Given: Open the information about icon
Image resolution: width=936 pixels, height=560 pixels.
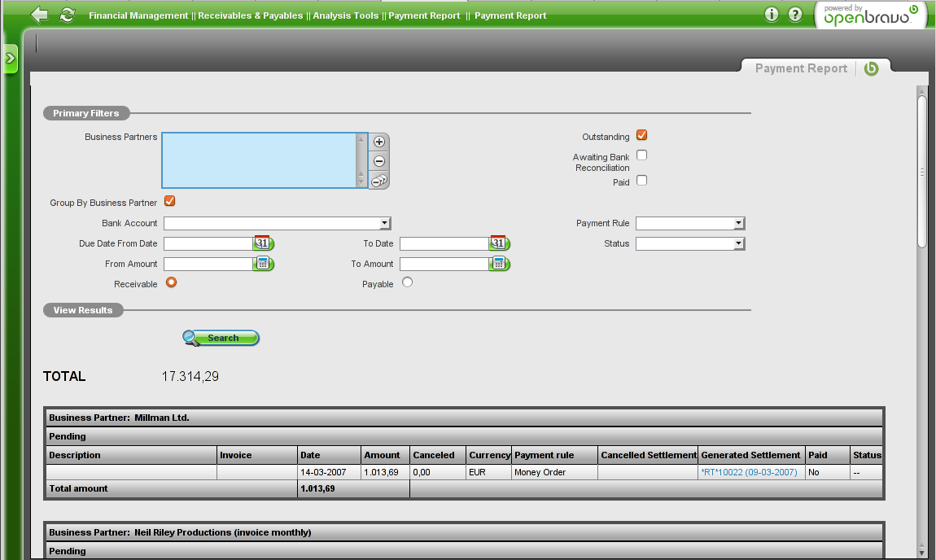Looking at the screenshot, I should pos(772,15).
